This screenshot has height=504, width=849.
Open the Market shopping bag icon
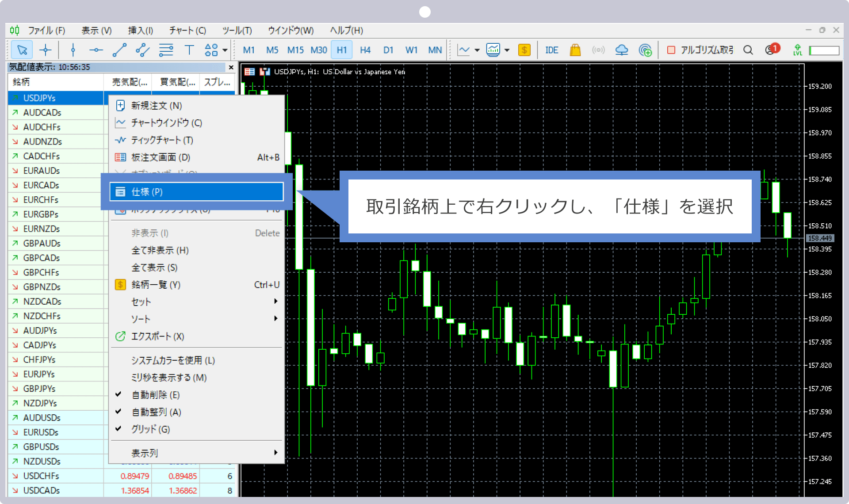coord(575,50)
